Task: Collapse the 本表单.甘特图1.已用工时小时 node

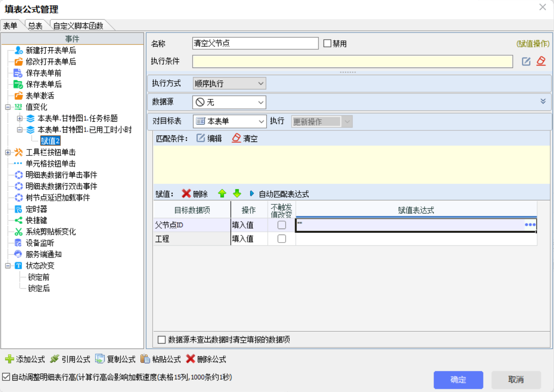Action: 19,130
